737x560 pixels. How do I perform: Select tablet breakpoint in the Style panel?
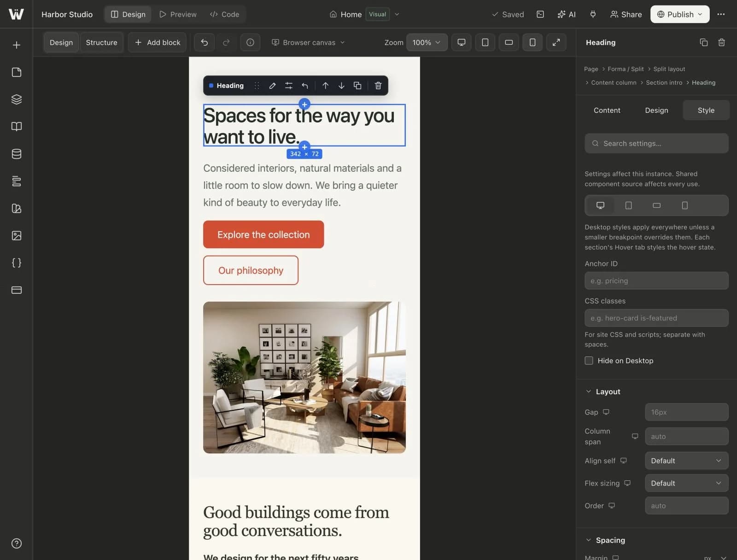point(628,205)
